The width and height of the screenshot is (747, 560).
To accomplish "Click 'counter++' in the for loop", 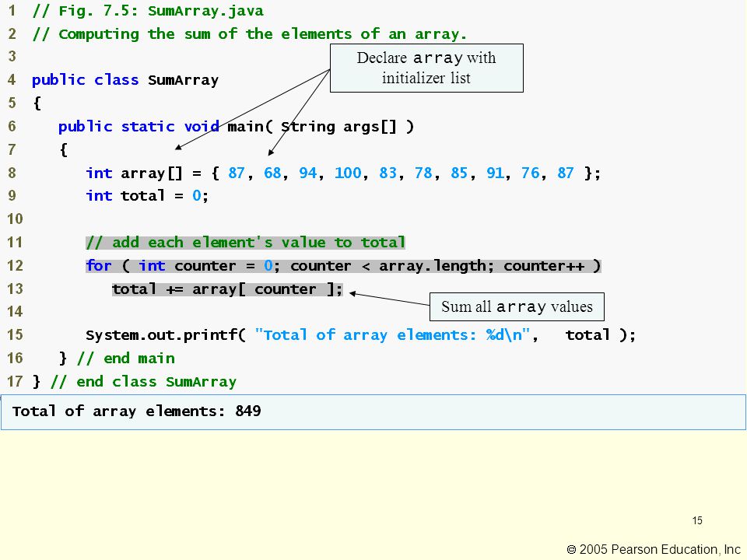I will (544, 266).
